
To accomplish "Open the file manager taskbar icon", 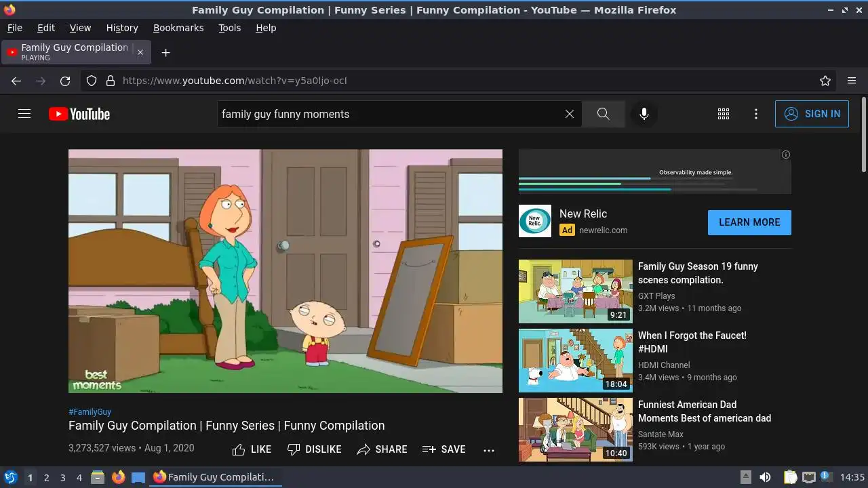I will (98, 477).
